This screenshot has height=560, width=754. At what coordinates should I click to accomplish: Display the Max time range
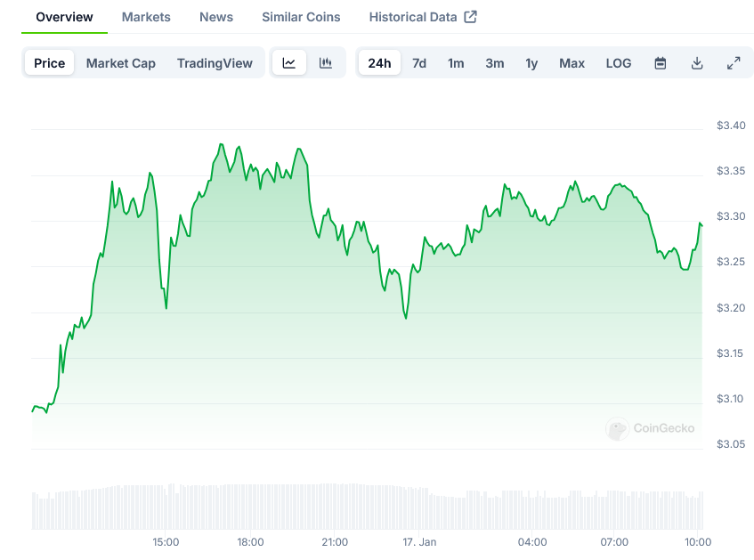tap(572, 63)
